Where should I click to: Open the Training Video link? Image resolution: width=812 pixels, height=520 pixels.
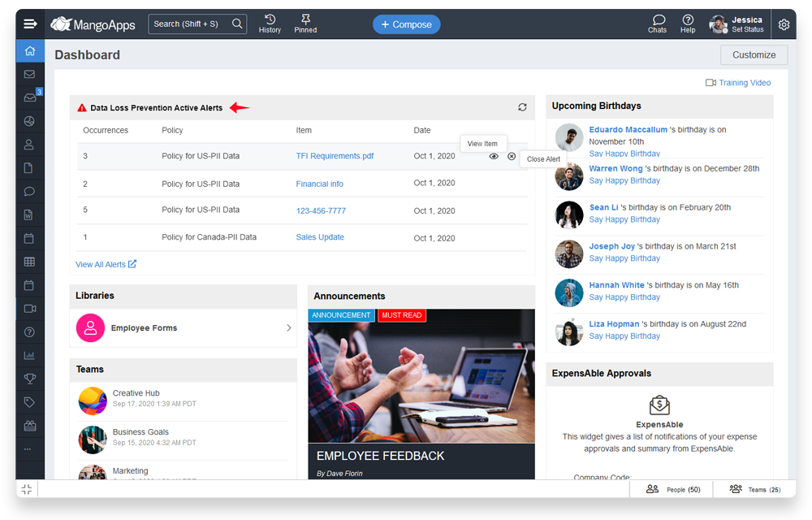tap(738, 83)
